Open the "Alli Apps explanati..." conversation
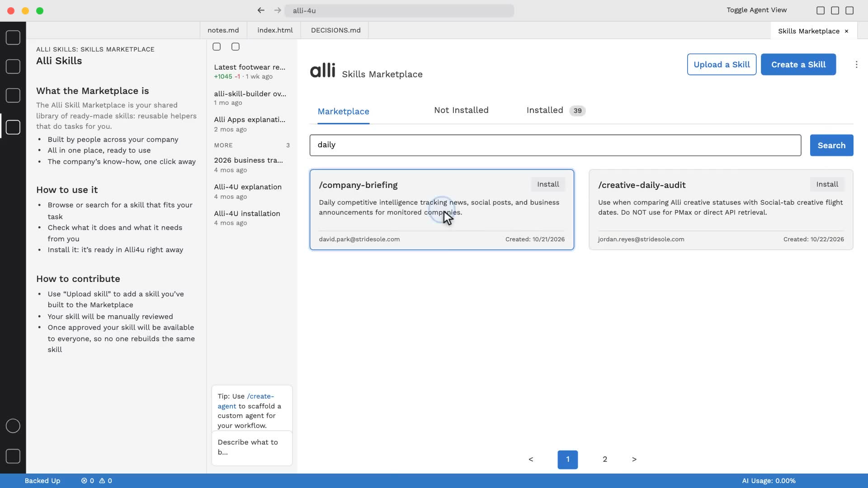This screenshot has width=868, height=488. coord(251,124)
